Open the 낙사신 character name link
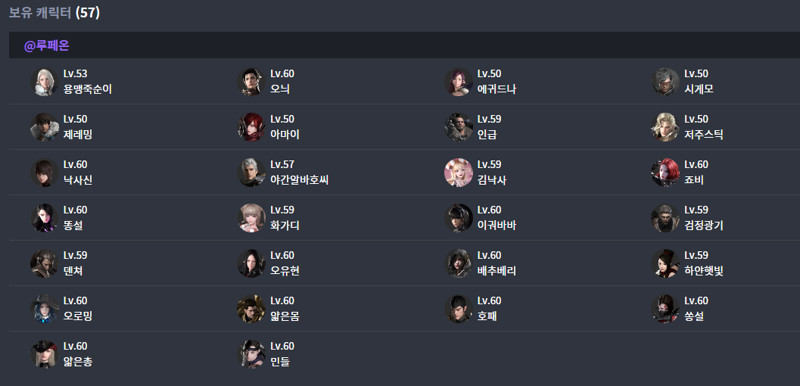 point(78,180)
